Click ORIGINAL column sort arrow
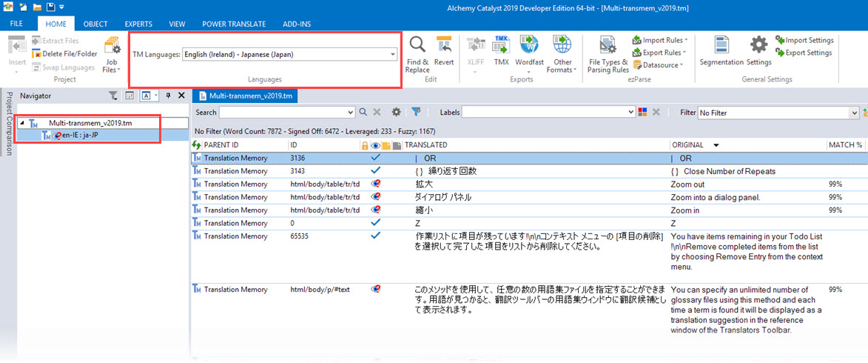 point(716,145)
